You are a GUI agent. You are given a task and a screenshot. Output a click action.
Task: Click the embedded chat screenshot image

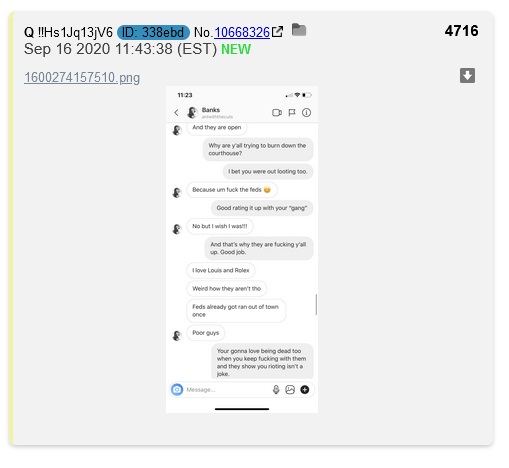click(x=242, y=250)
